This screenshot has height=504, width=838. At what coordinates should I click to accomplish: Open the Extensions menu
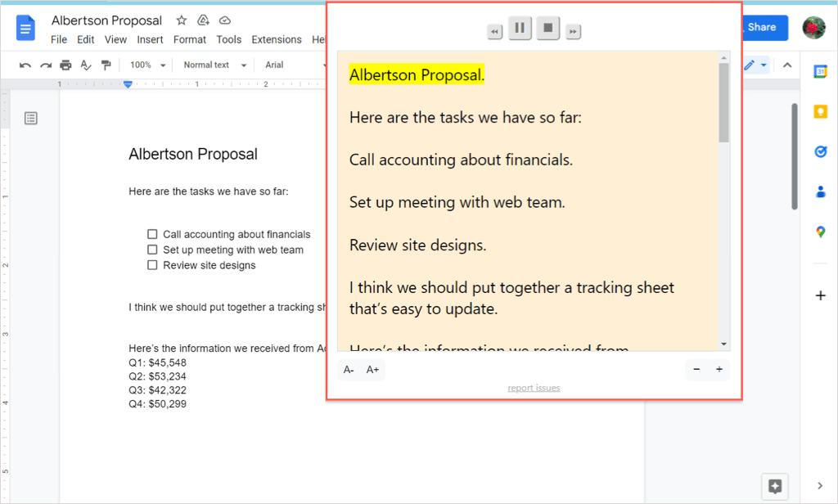click(276, 39)
